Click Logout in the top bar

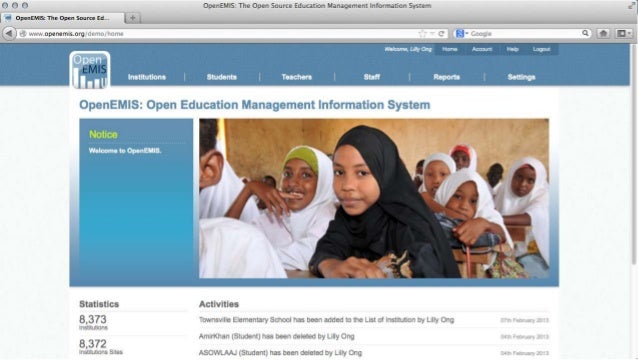coord(542,49)
